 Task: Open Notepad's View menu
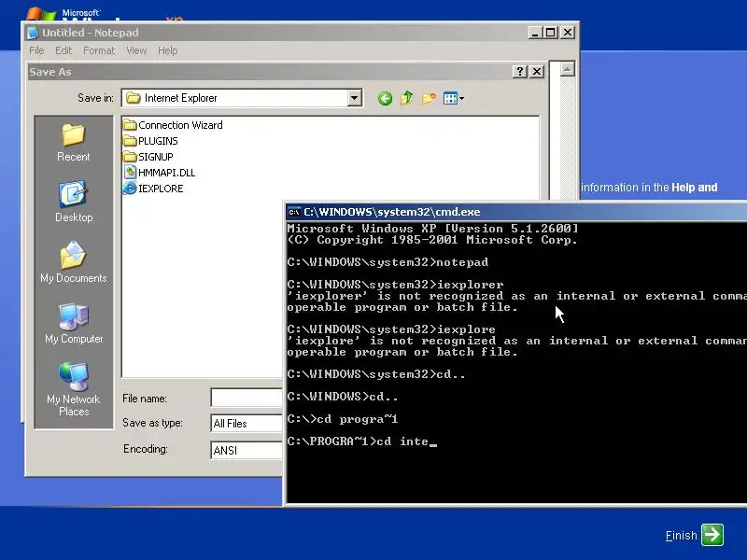coord(136,50)
